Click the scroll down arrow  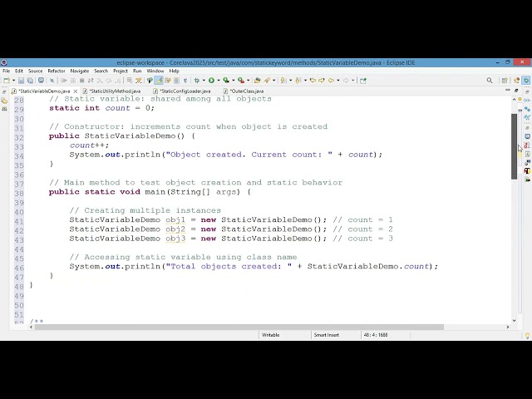point(514,320)
